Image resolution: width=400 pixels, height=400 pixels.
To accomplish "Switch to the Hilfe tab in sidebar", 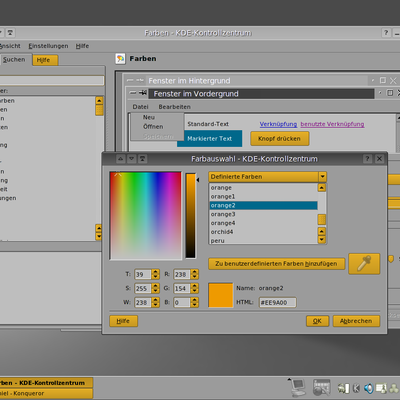I will (x=45, y=60).
